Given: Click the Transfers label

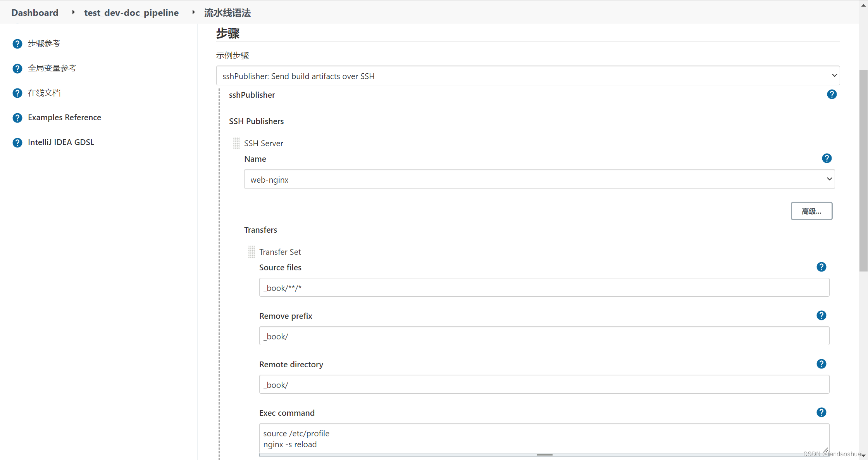Looking at the screenshot, I should (x=260, y=230).
